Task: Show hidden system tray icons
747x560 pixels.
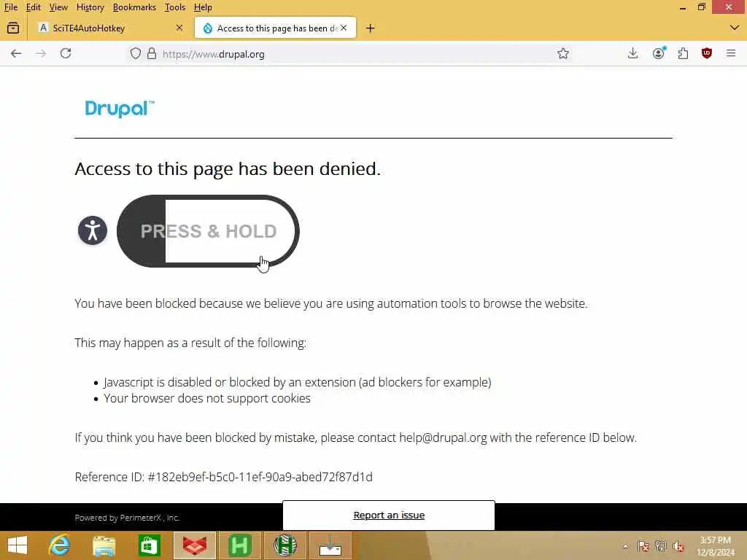Action: (625, 546)
